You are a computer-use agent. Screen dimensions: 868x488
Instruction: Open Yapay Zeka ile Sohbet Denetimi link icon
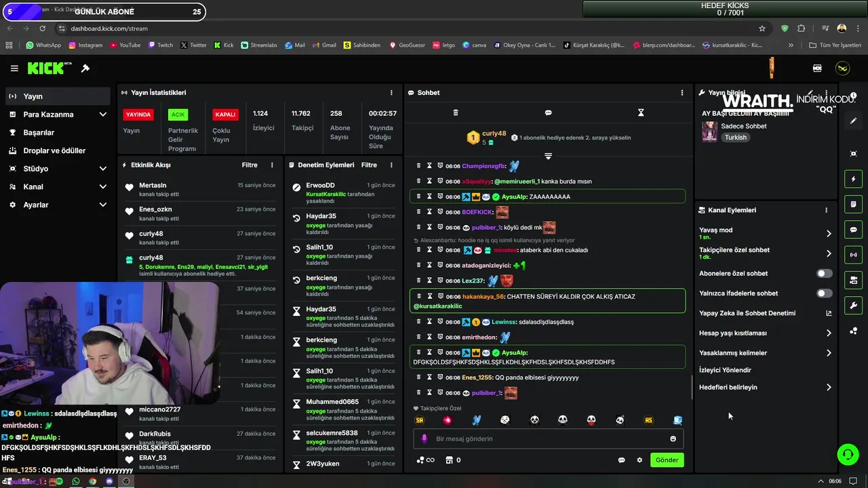pyautogui.click(x=829, y=313)
